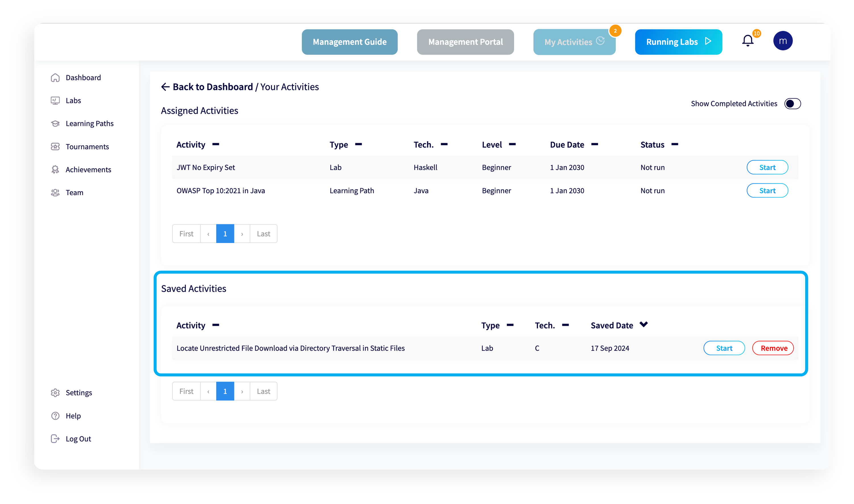This screenshot has height=504, width=854.
Task: Sort assigned activities by Level column
Action: pyautogui.click(x=512, y=145)
